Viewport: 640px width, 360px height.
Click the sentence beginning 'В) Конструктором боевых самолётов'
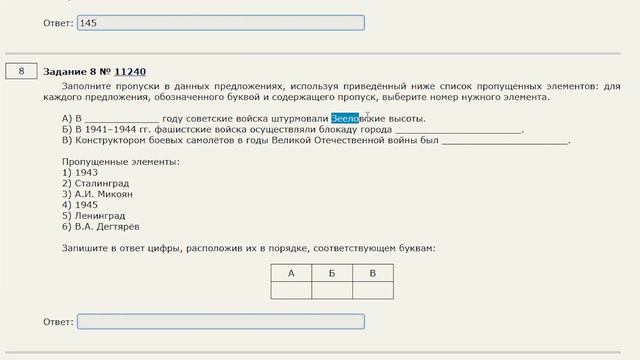click(316, 140)
